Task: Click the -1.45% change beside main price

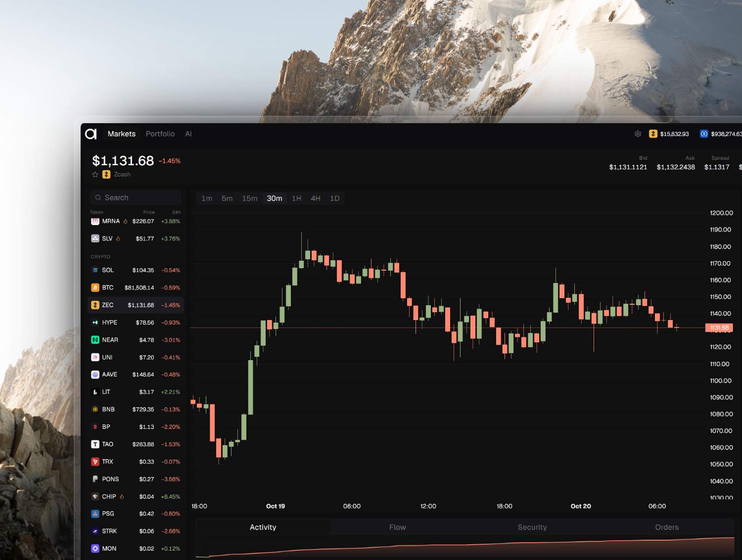Action: tap(170, 161)
